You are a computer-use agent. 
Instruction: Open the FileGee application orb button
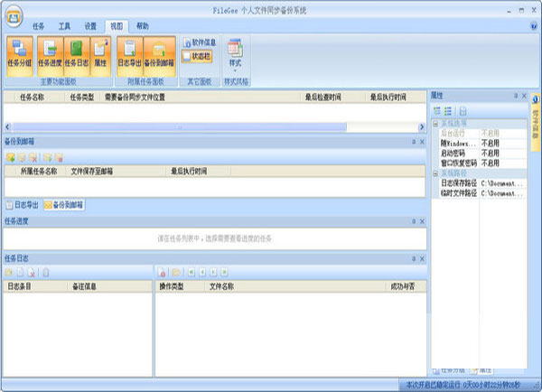[x=14, y=17]
